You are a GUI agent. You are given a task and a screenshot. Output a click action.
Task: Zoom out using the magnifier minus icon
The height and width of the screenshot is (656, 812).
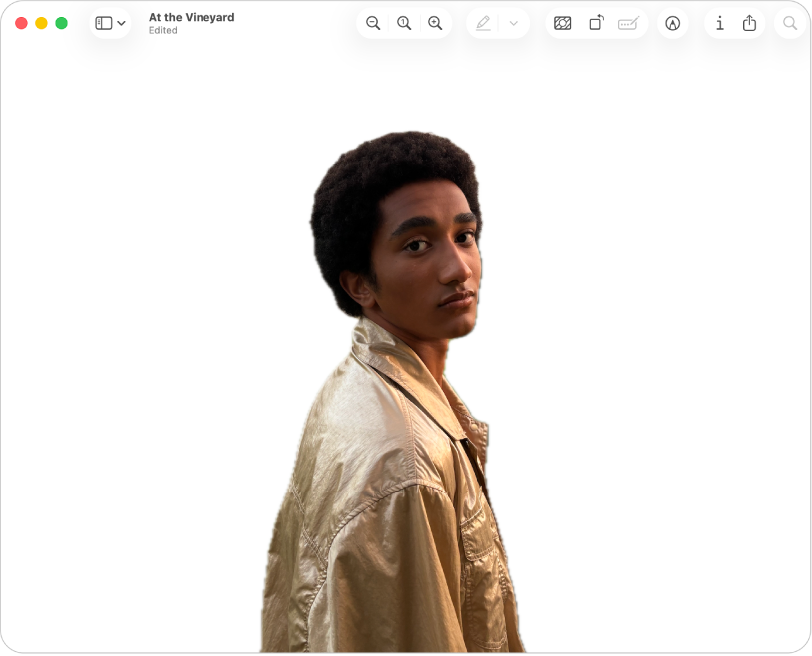pyautogui.click(x=373, y=22)
